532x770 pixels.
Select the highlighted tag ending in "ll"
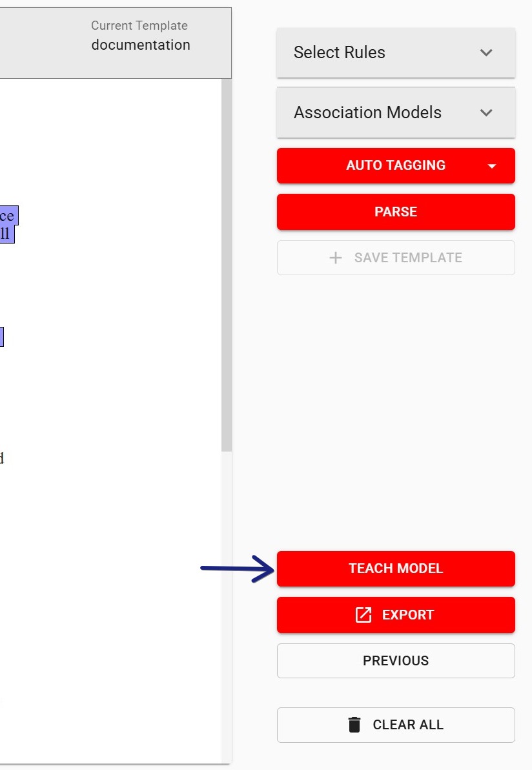(6, 234)
